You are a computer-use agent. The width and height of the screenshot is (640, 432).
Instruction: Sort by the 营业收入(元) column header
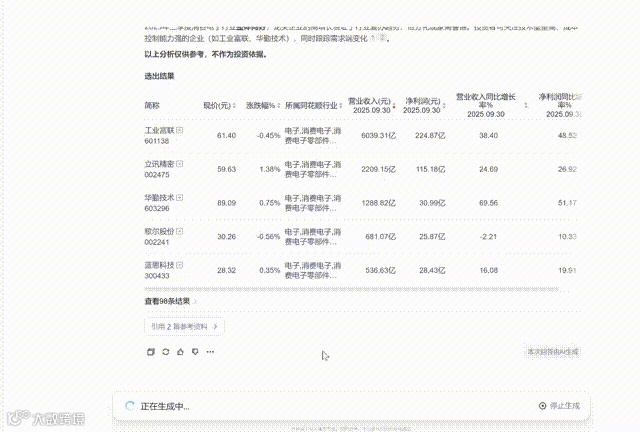coord(371,105)
